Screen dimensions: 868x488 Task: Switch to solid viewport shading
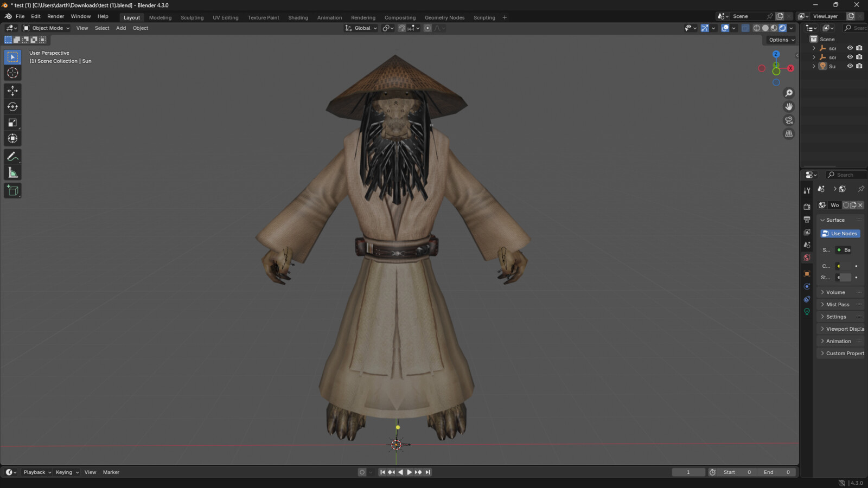(765, 28)
